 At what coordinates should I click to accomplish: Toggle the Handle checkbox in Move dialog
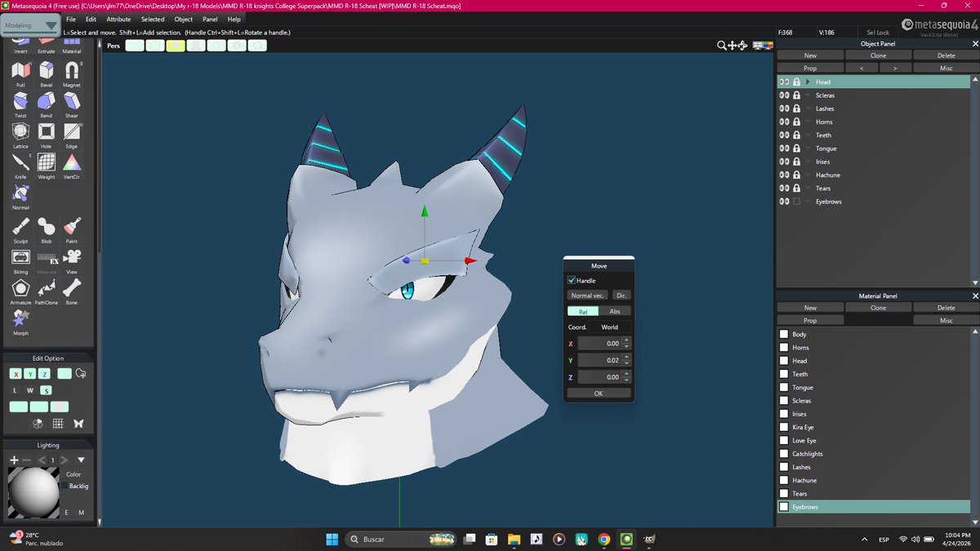coord(572,280)
